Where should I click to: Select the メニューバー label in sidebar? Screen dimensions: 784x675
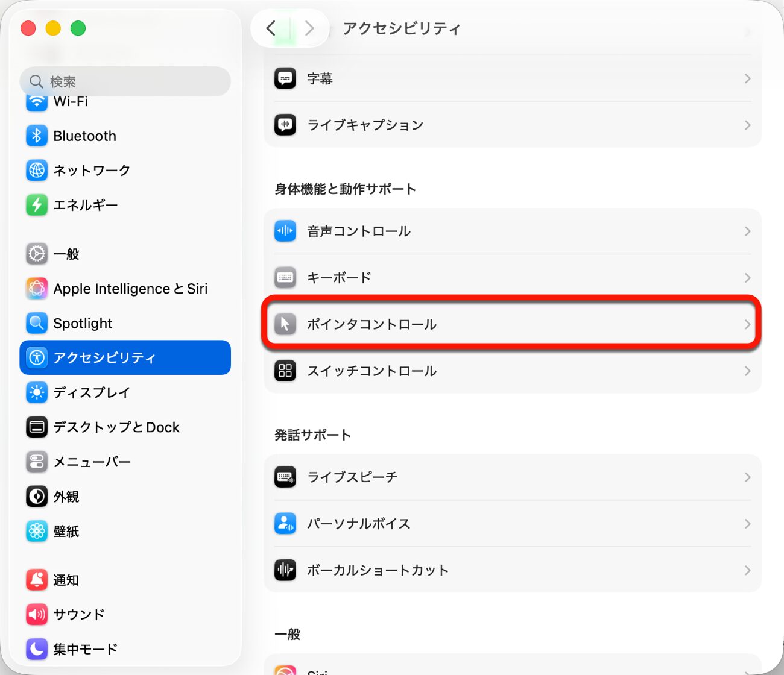click(92, 462)
